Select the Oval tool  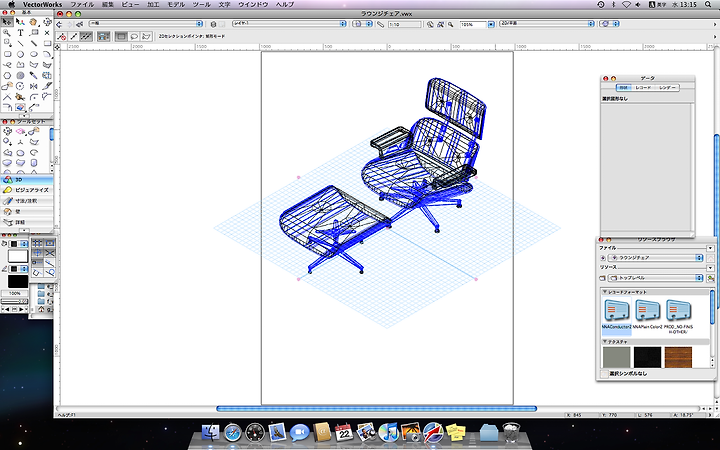34,54
